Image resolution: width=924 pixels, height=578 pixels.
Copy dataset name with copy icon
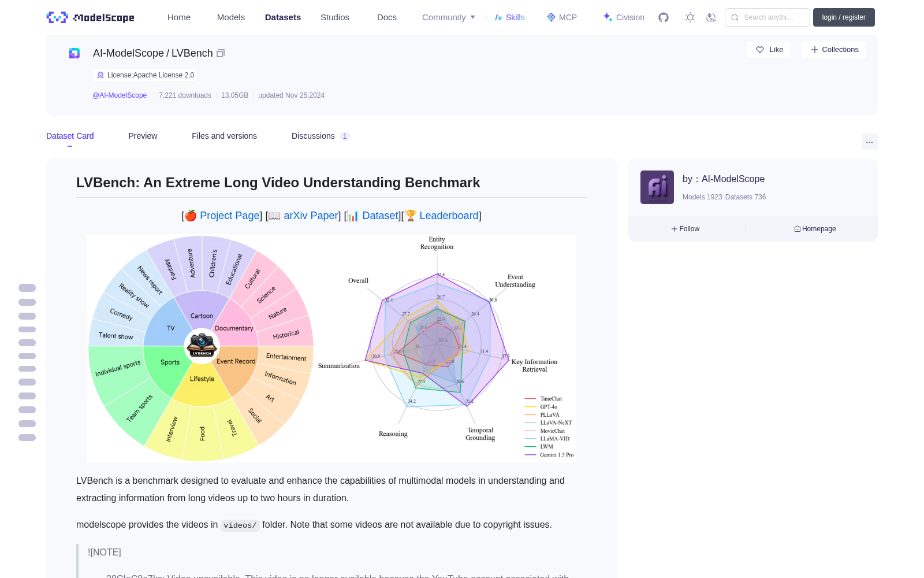click(221, 53)
